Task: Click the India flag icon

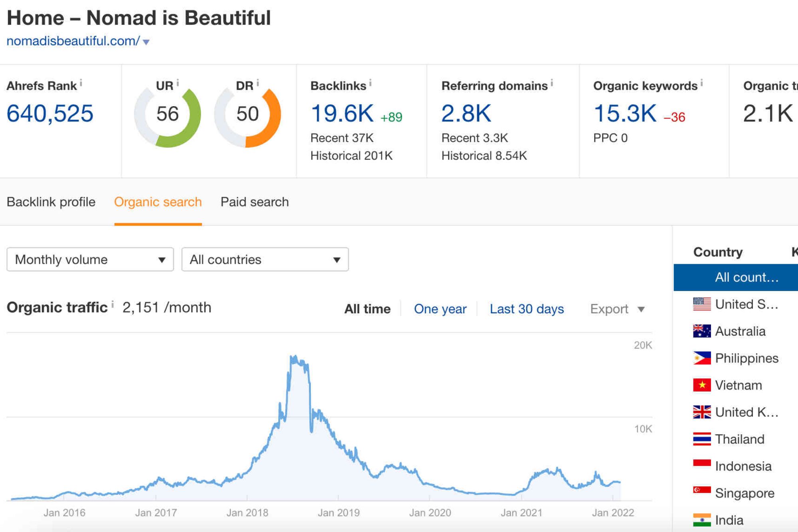Action: pyautogui.click(x=702, y=520)
